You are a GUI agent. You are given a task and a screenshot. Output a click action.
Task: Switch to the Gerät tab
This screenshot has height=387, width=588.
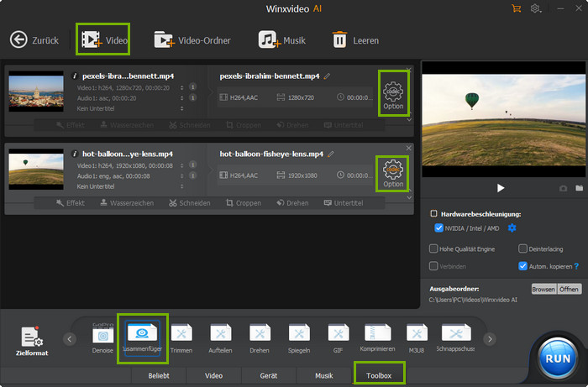click(269, 376)
